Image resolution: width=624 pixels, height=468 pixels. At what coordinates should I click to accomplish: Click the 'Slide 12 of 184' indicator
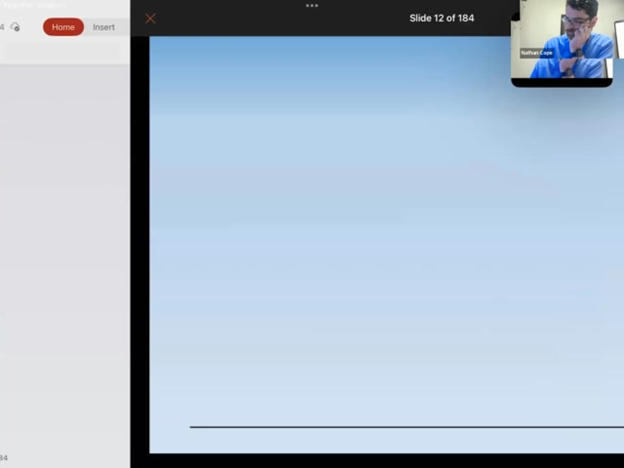pos(442,18)
